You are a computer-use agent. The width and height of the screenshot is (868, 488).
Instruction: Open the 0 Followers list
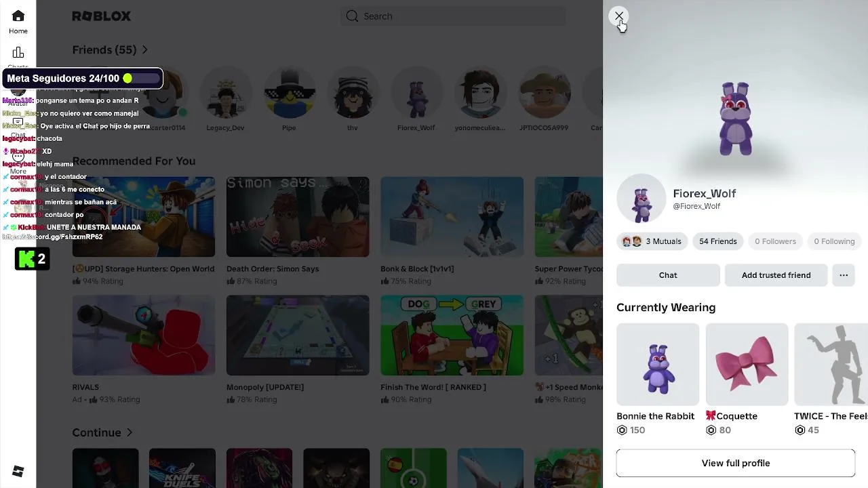click(775, 241)
